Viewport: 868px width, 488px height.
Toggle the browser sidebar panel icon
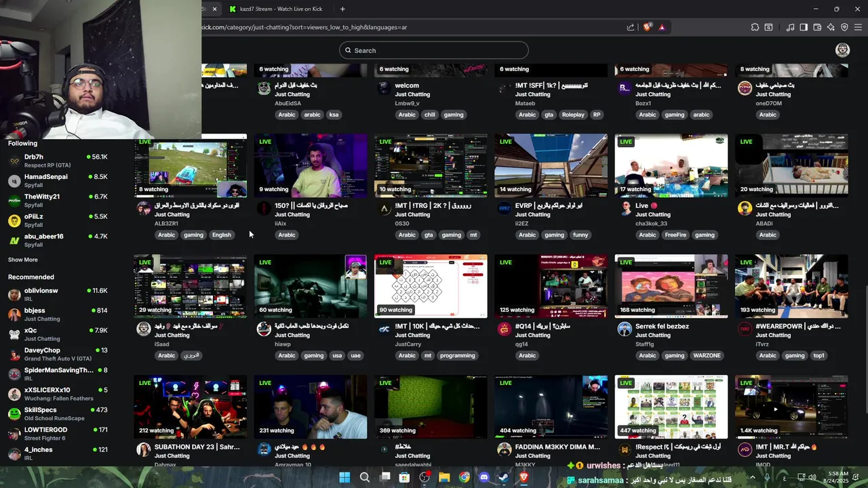804,27
